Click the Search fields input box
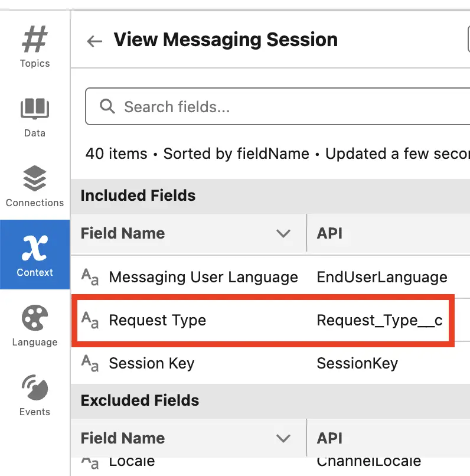This screenshot has height=476, width=470. 278,106
